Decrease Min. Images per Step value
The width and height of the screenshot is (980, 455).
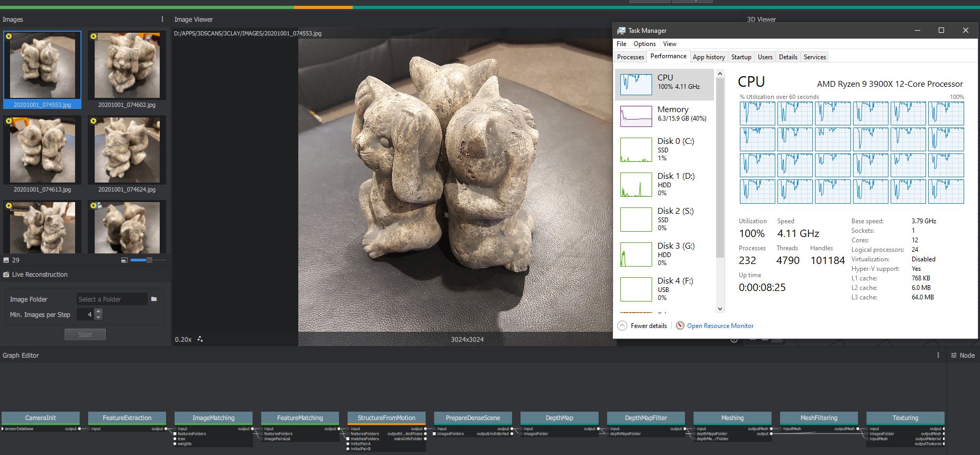(98, 317)
